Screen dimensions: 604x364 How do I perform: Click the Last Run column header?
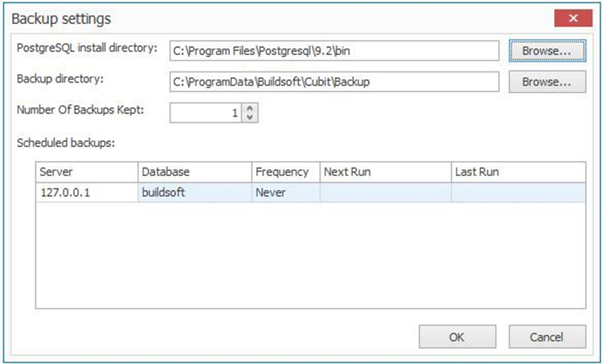click(518, 172)
